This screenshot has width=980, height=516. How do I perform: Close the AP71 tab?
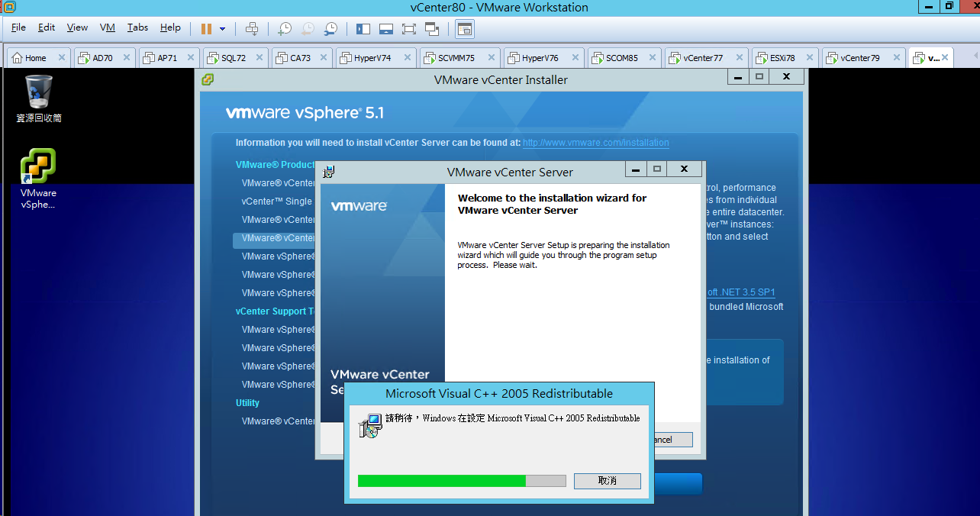[191, 58]
